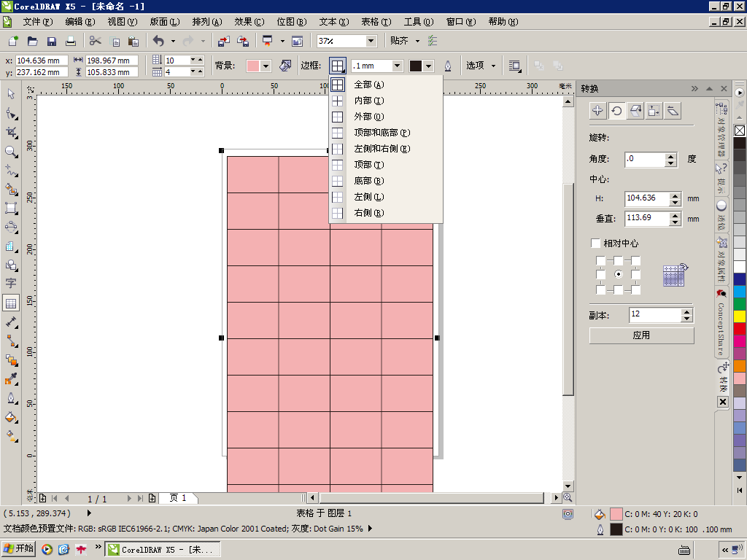Select the Zoom tool in the toolbox
Viewport: 747px width, 560px height.
[x=11, y=152]
